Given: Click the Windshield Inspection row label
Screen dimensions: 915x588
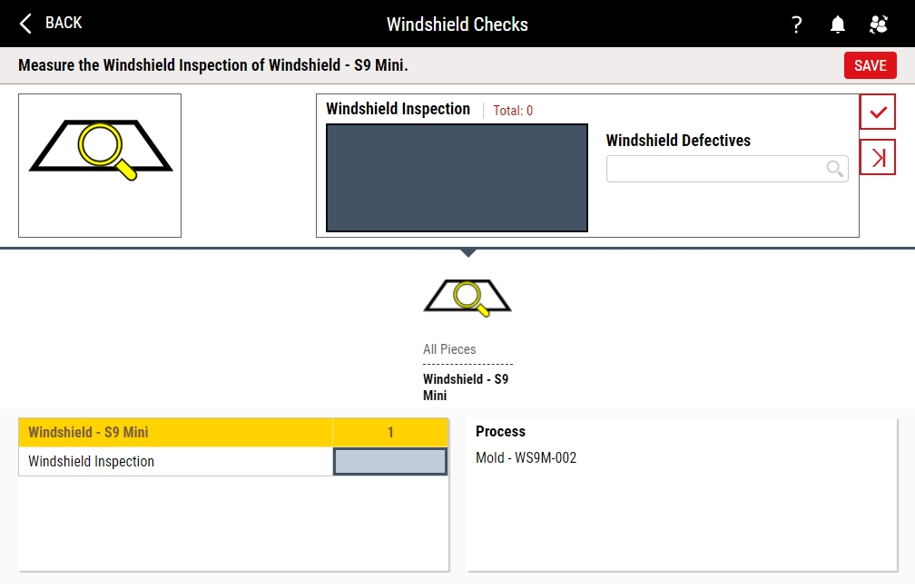Looking at the screenshot, I should [x=92, y=461].
